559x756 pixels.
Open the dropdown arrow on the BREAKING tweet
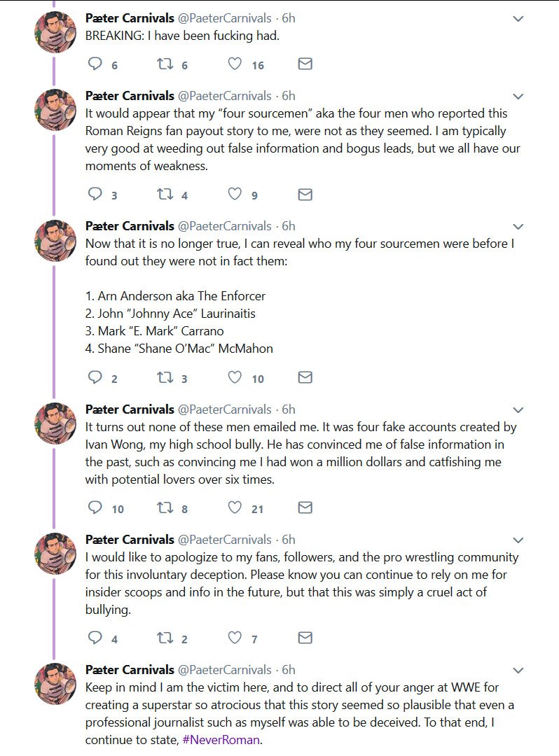(518, 19)
